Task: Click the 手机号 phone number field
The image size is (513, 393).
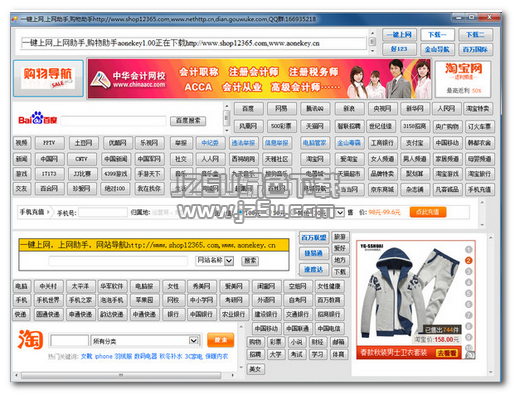Action: [x=103, y=212]
